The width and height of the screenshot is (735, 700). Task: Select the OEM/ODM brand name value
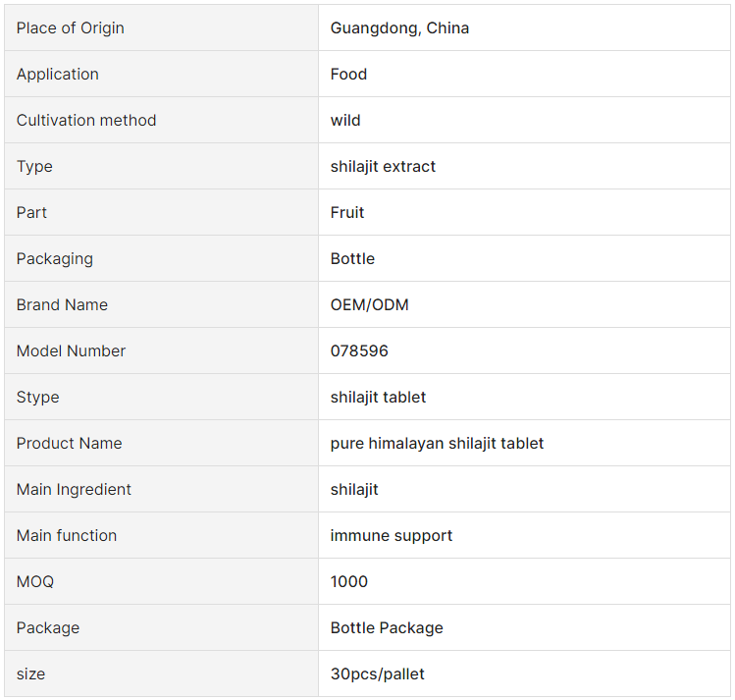(369, 304)
